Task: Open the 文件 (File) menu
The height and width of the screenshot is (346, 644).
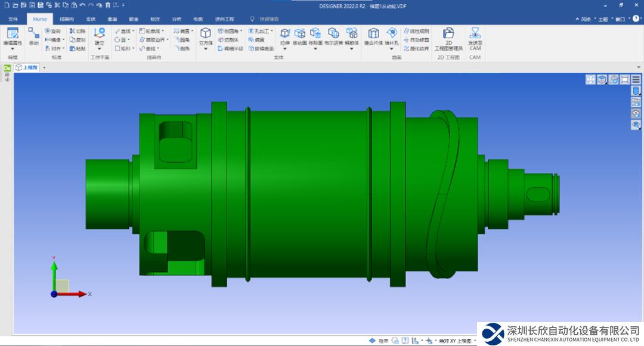Action: pyautogui.click(x=13, y=19)
